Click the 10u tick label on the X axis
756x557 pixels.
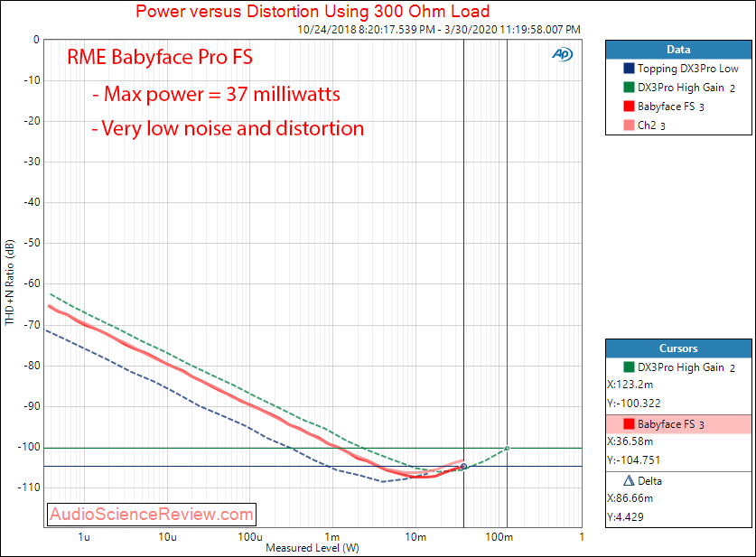click(x=167, y=537)
